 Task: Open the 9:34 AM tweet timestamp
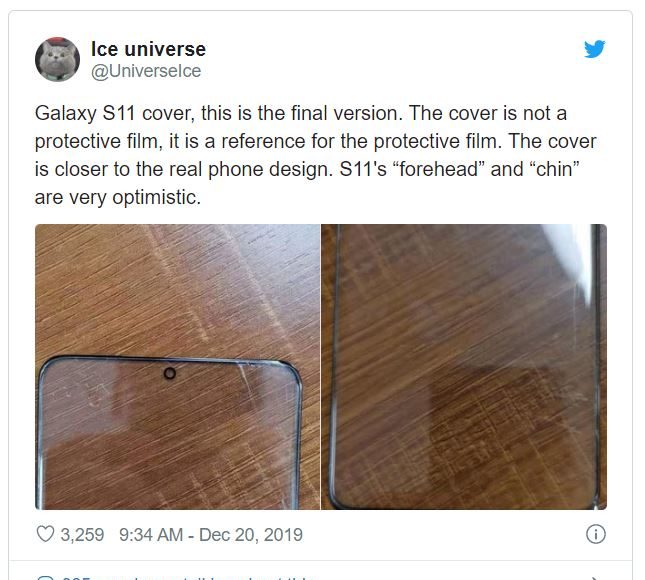pyautogui.click(x=151, y=535)
